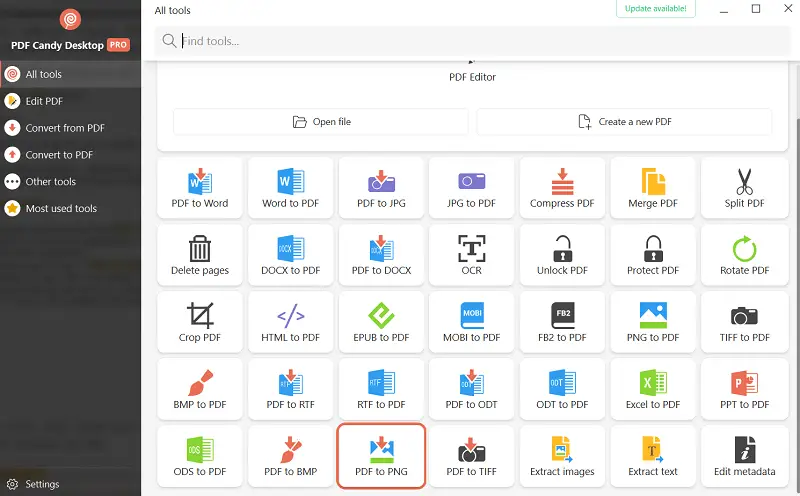
Task: Select the HTML to PDF converter
Action: [x=290, y=322]
